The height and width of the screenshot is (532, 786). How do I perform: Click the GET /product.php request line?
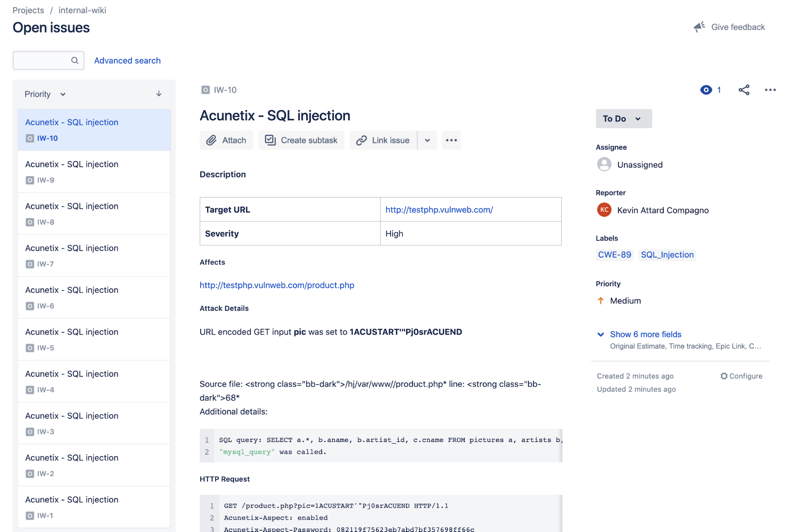tap(336, 506)
